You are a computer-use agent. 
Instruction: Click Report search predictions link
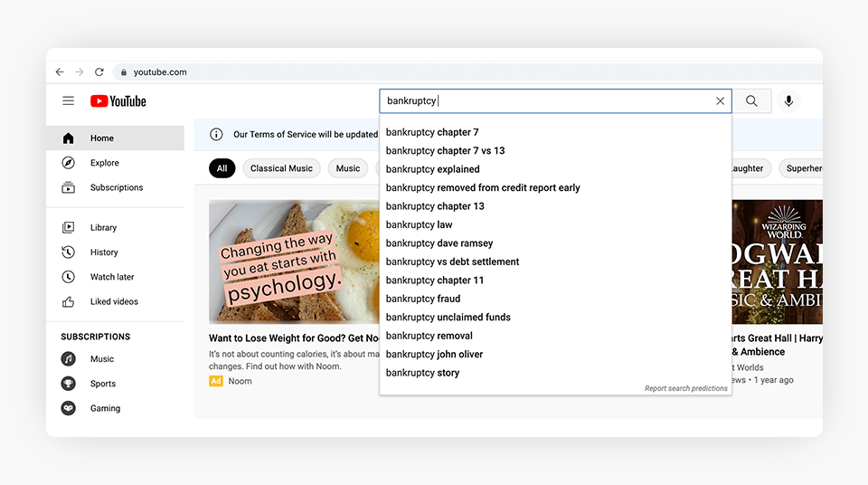(x=685, y=388)
